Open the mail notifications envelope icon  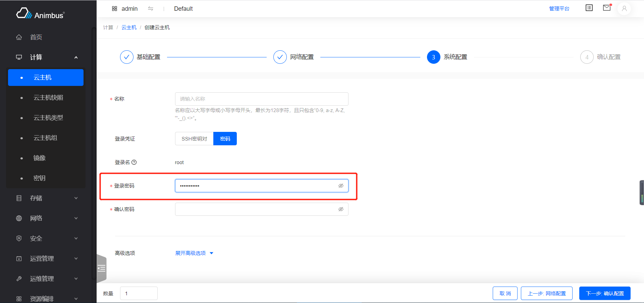pos(606,8)
